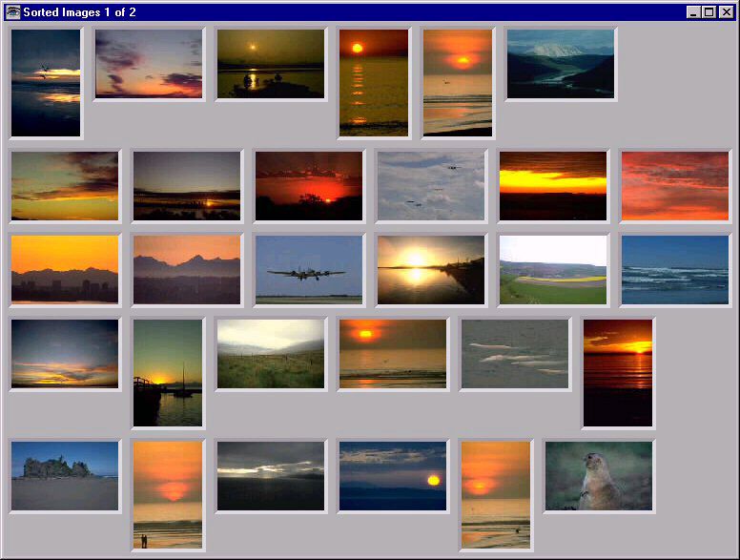740x560 pixels.
Task: Open the purple clouds on pink sky thumbnail
Action: (149, 64)
